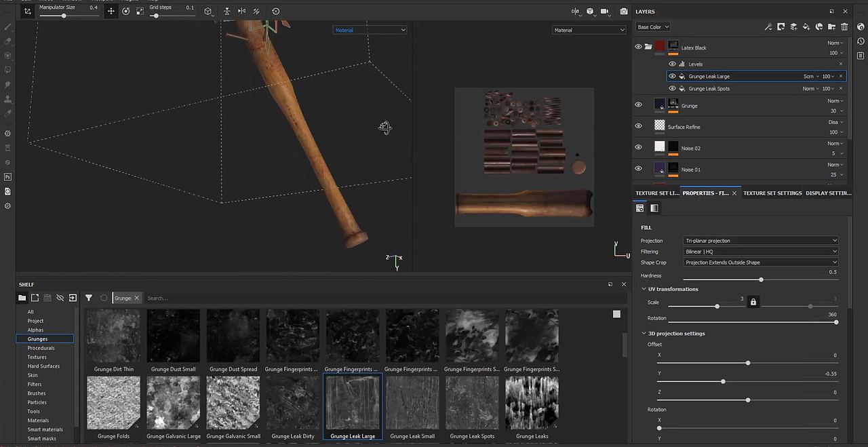The height and width of the screenshot is (447, 868).
Task: Open the Display Settings tab
Action: pos(828,193)
